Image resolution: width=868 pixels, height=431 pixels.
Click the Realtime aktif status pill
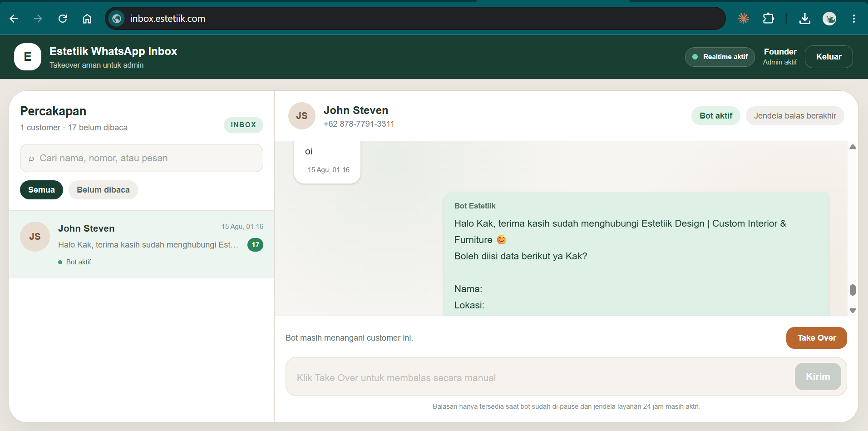(x=720, y=57)
